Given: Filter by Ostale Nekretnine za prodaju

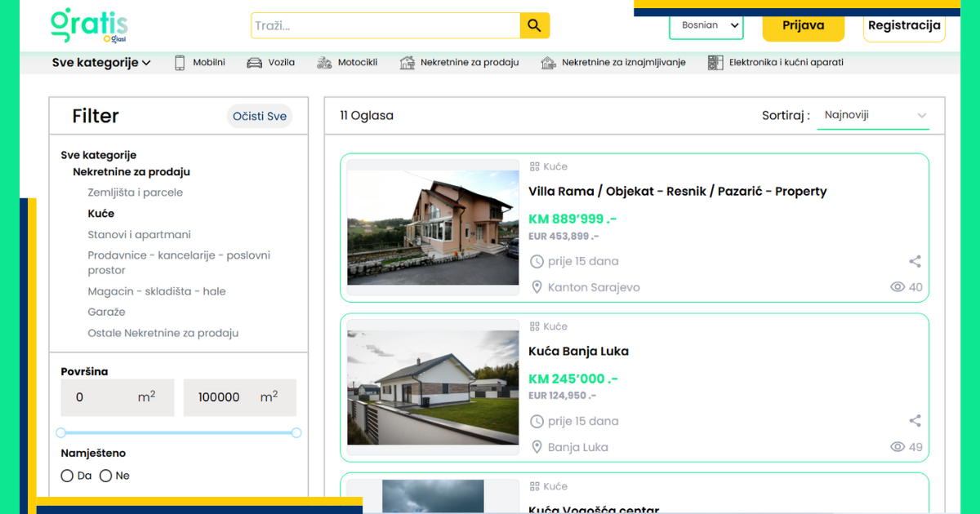Looking at the screenshot, I should pyautogui.click(x=163, y=333).
